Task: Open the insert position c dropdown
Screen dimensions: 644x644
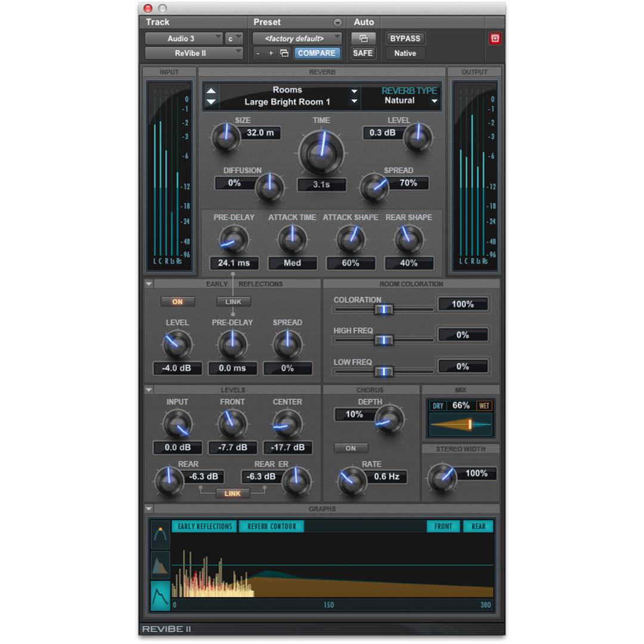Action: (234, 38)
